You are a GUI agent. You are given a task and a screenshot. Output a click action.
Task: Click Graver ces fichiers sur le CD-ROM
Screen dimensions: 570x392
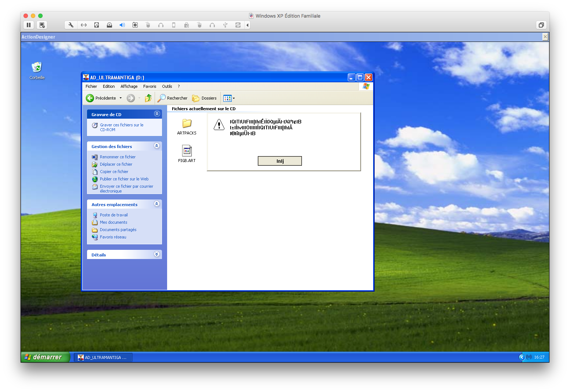[x=122, y=127]
